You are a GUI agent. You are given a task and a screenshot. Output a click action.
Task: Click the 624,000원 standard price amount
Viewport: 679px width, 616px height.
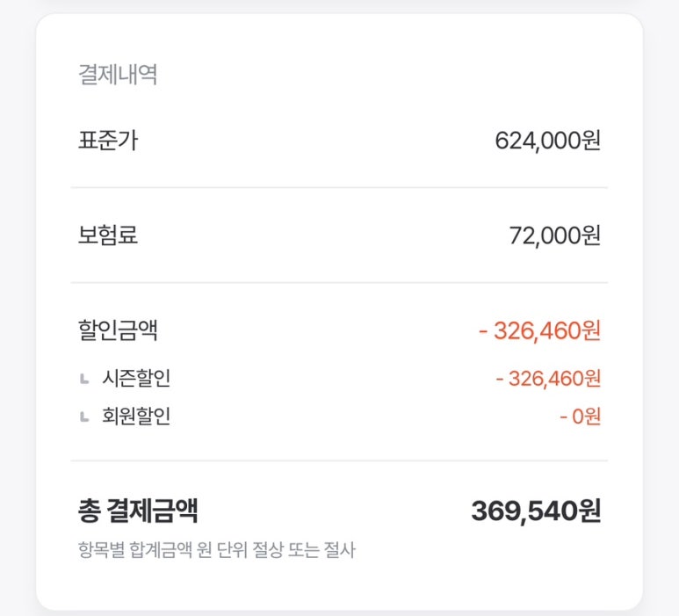tap(547, 141)
